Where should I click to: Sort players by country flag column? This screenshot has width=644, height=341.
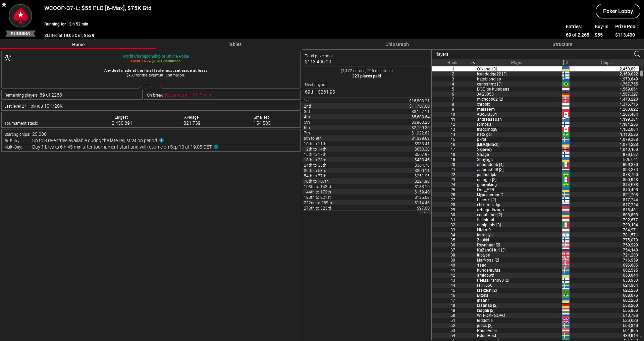(566, 63)
